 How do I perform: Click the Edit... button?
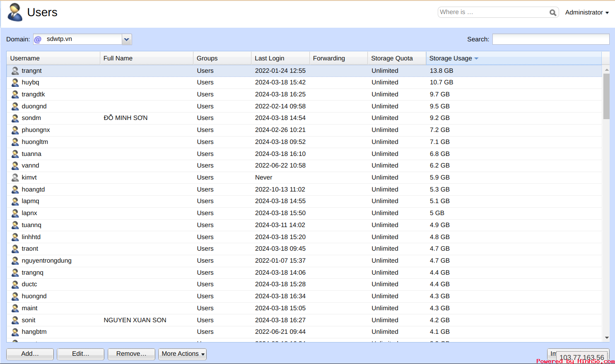(80, 354)
